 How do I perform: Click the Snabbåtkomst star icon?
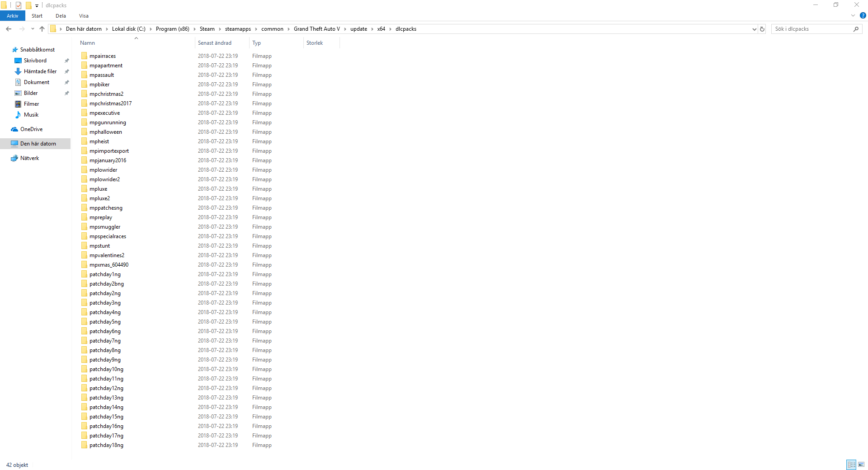(x=15, y=50)
